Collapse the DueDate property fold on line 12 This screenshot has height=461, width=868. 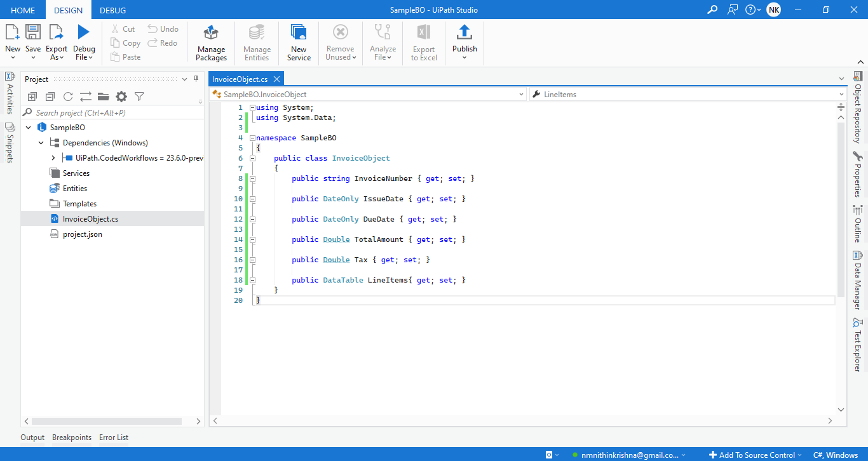point(252,219)
